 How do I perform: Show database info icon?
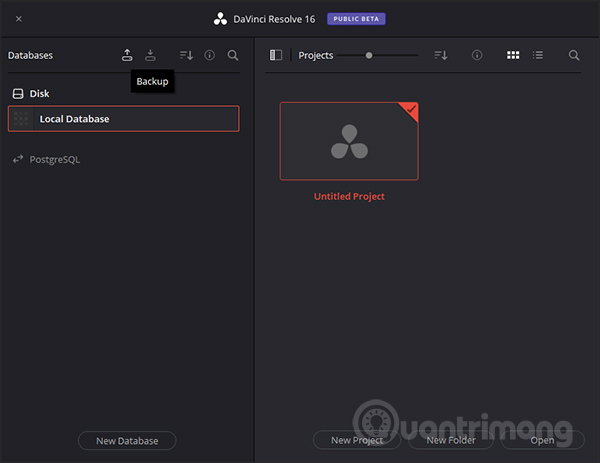(x=210, y=55)
